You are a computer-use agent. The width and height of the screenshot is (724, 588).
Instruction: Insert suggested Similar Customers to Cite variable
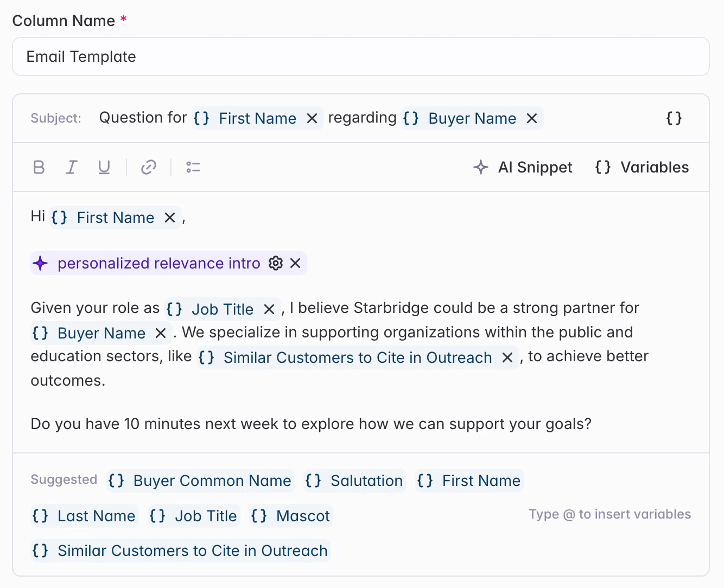coord(180,551)
